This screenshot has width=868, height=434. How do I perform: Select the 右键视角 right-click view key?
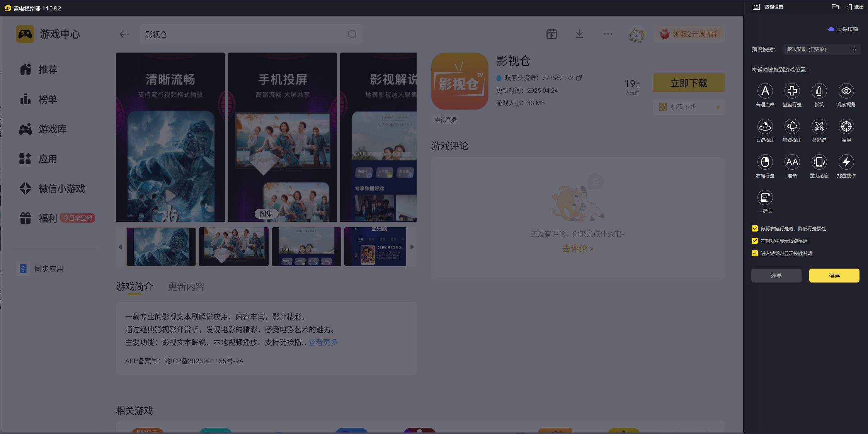765,126
